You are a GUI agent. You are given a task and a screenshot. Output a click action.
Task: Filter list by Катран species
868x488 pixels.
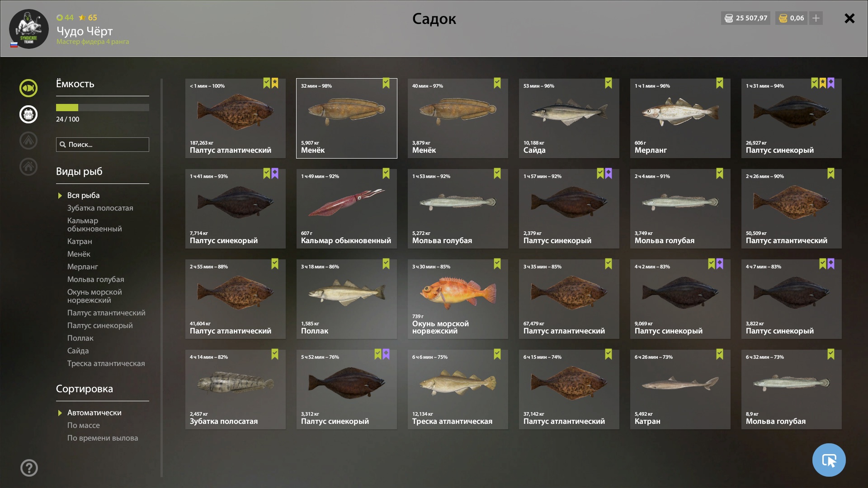click(80, 241)
